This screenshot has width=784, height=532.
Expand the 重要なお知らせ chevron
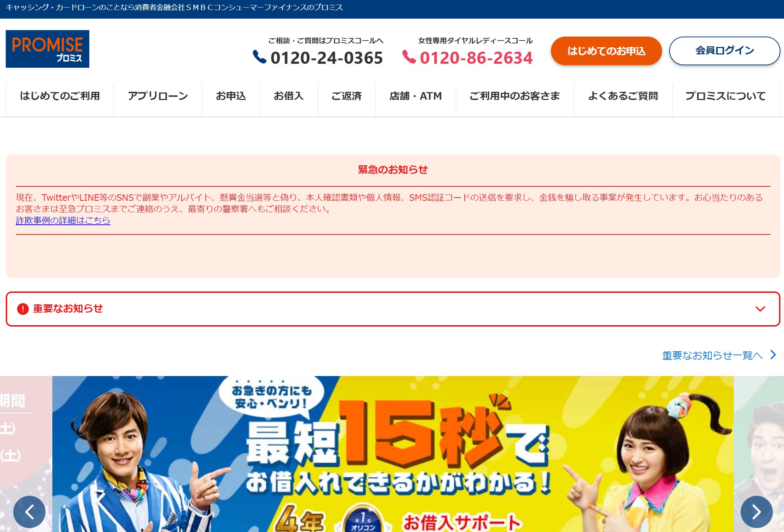[x=760, y=309]
